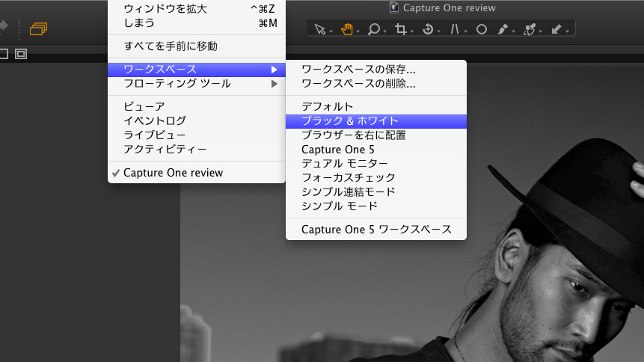The image size is (644, 362).
Task: Choose ウィンドウを拡大 menu item
Action: click(x=197, y=9)
